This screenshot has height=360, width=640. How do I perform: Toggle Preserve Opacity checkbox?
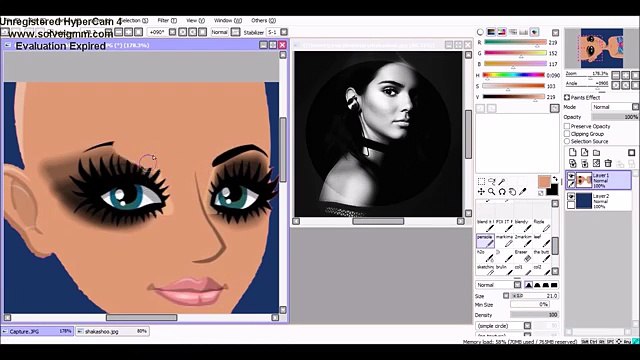point(567,126)
